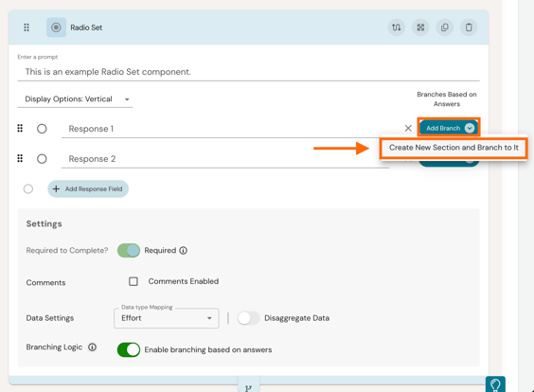This screenshot has height=392, width=534.
Task: Open the Branching Logic info icon
Action: [x=92, y=347]
